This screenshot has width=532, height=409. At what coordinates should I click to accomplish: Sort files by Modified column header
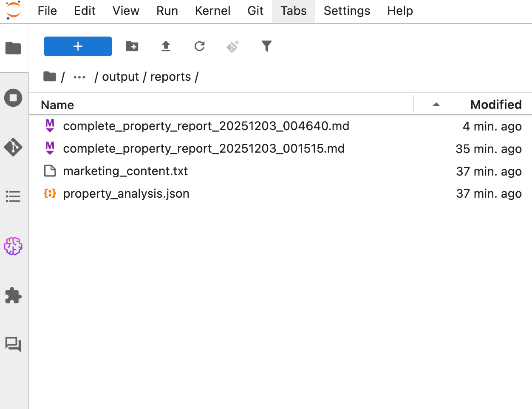pyautogui.click(x=496, y=104)
